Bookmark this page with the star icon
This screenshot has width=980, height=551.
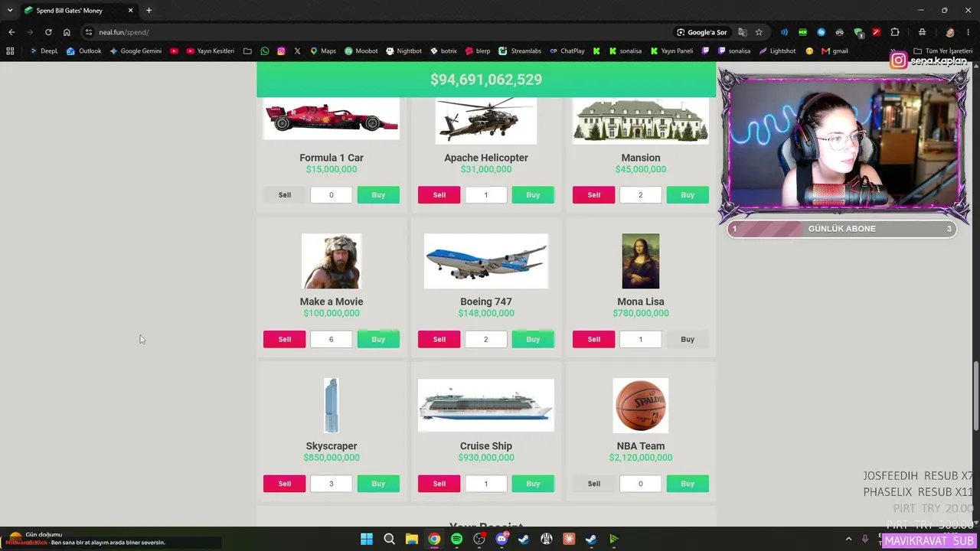[759, 32]
